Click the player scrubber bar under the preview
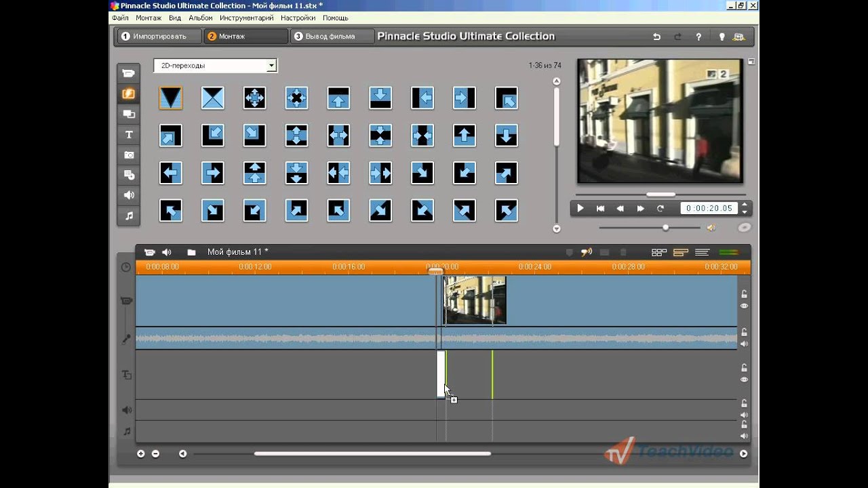 (x=660, y=195)
